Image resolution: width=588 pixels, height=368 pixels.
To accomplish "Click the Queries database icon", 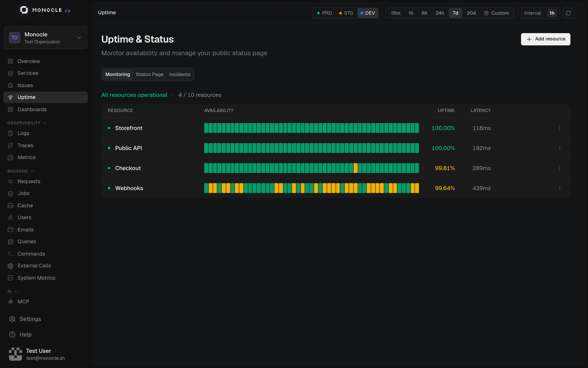I will click(10, 242).
